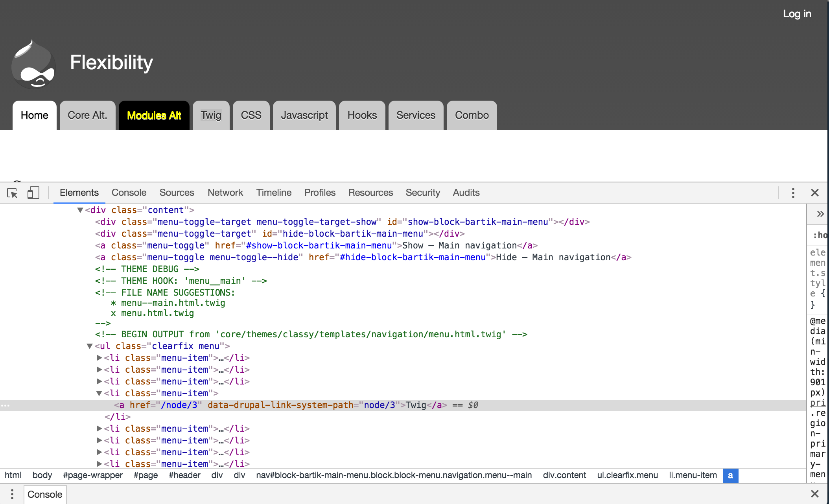Expand the second li menu-item node
The image size is (829, 504).
[99, 370]
